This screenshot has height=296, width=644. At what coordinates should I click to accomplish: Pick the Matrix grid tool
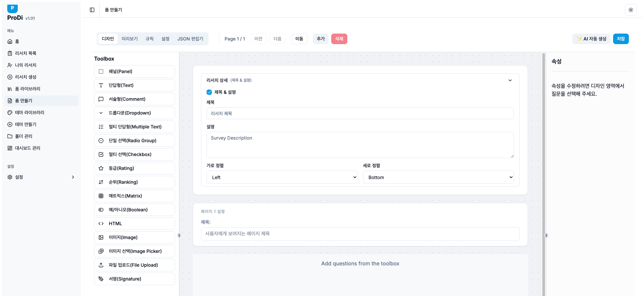[134, 196]
